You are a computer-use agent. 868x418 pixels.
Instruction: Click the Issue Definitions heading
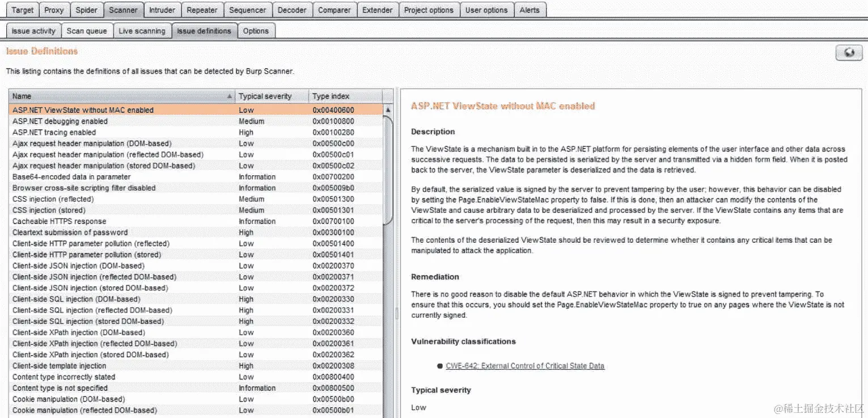(42, 51)
